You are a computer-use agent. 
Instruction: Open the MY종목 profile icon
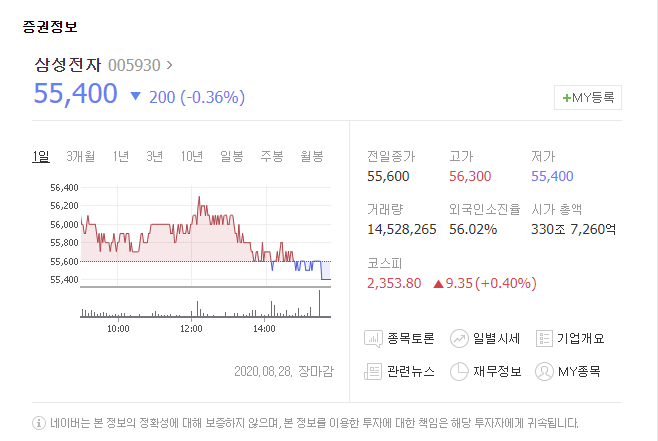click(545, 371)
